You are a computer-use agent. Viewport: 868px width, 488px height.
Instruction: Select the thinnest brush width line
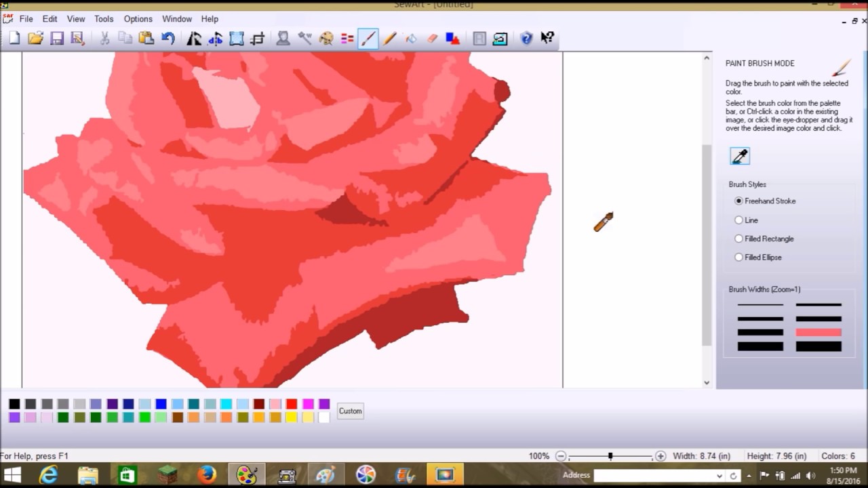point(760,305)
